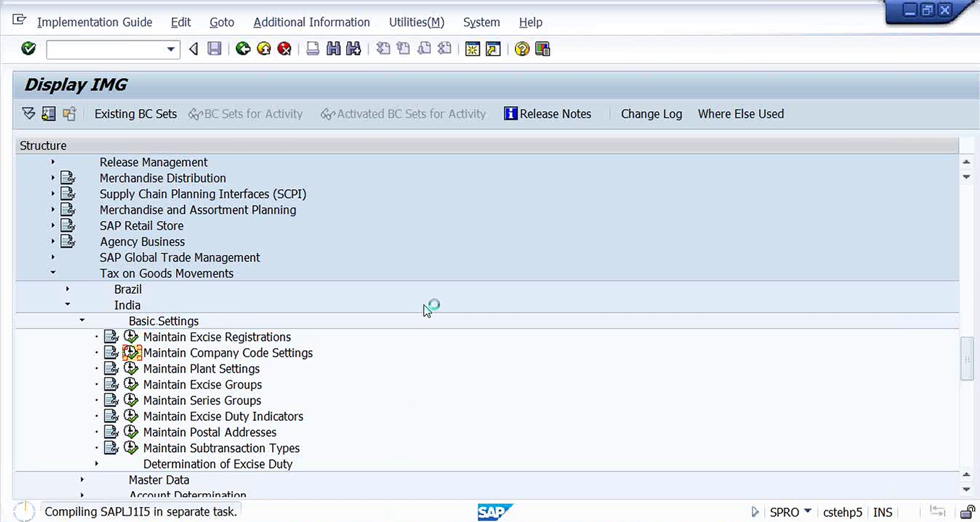Click the Activated BC Sets for Activity button
The image size is (980, 522).
point(403,113)
